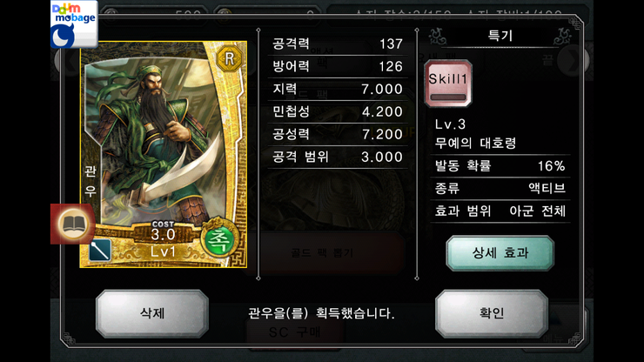Tap the dimmed 골드 팩 뽑기 button
Viewport: 644px width, 362px height.
322,252
